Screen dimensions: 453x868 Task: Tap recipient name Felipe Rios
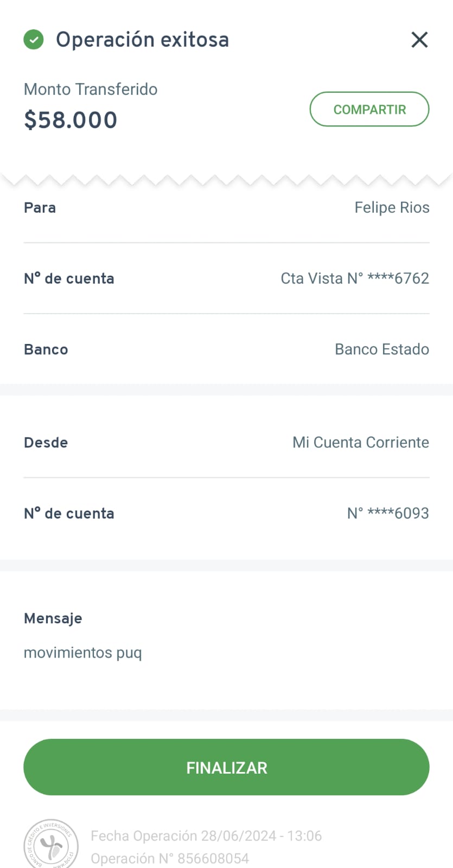(x=392, y=207)
